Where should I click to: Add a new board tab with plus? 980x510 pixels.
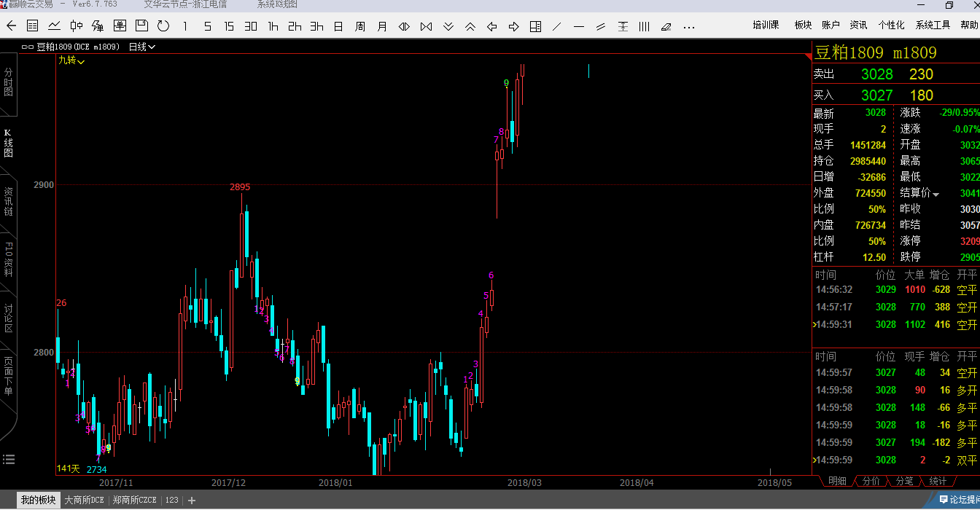pos(192,501)
